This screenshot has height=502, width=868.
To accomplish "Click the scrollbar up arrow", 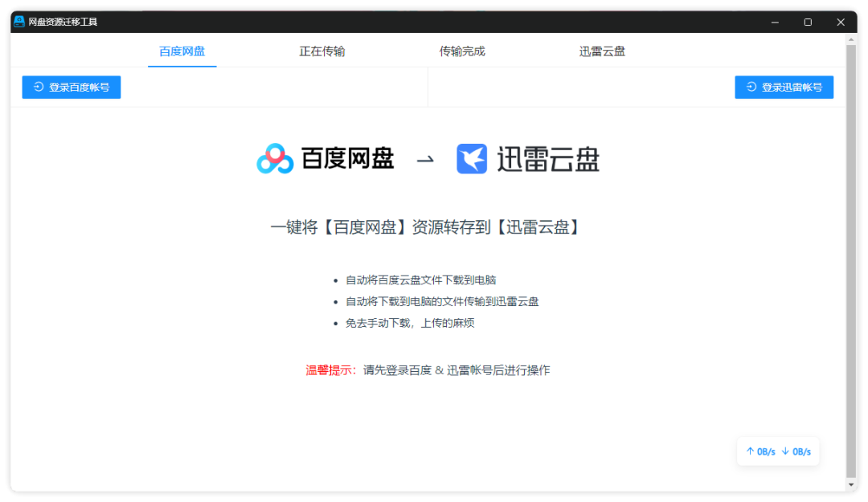I will (x=851, y=39).
